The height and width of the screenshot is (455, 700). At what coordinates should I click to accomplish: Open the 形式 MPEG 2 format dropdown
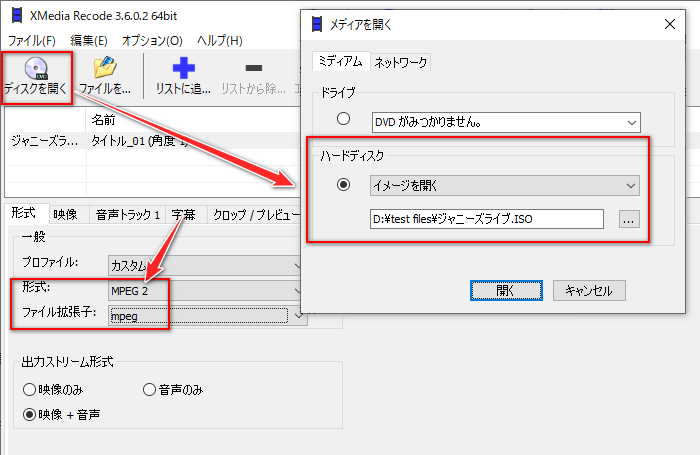tap(205, 290)
